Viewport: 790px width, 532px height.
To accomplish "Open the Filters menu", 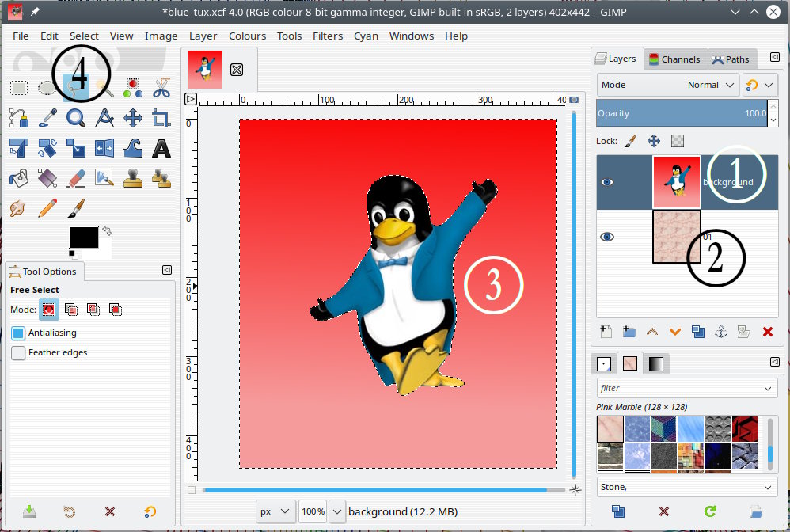I will 328,36.
